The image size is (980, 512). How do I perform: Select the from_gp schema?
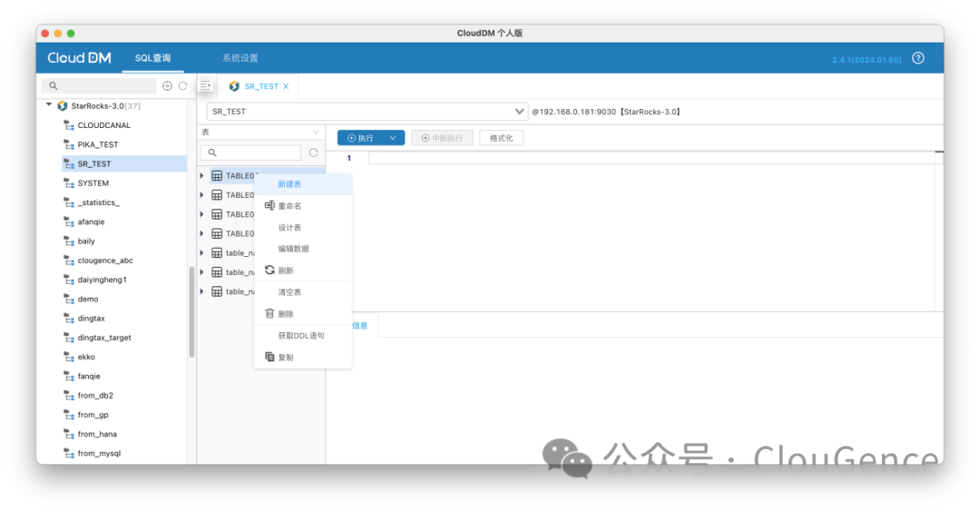point(93,415)
